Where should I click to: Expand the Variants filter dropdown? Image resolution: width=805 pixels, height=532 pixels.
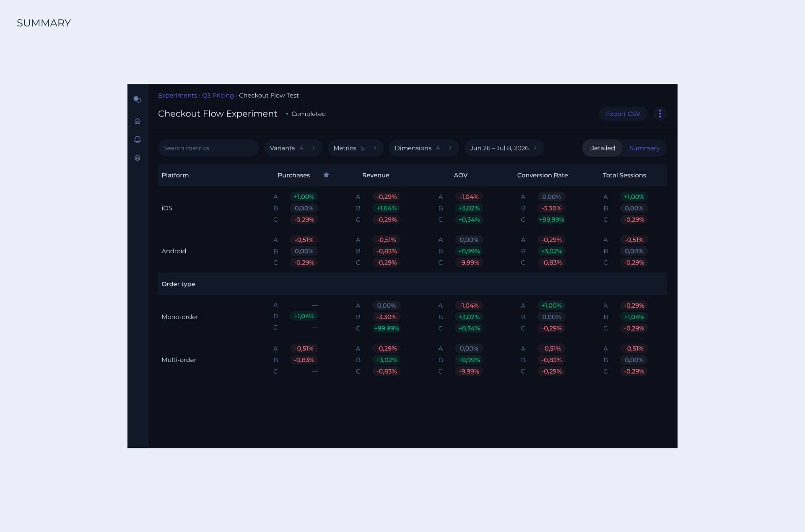point(293,148)
